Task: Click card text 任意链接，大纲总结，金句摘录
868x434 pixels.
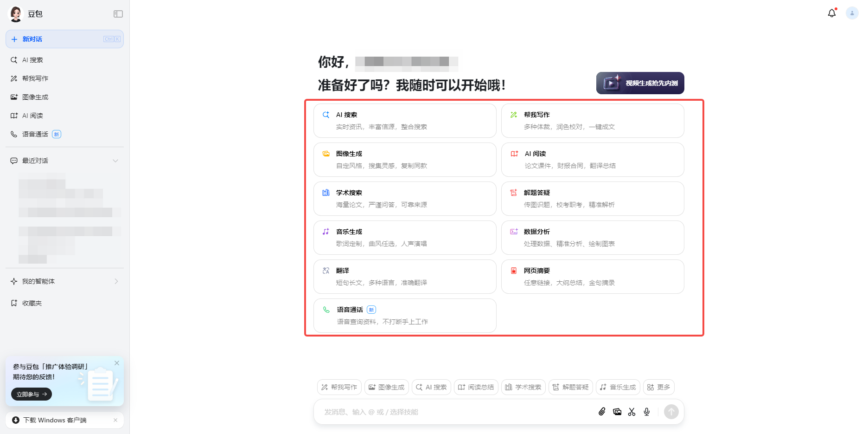Action: tap(569, 283)
